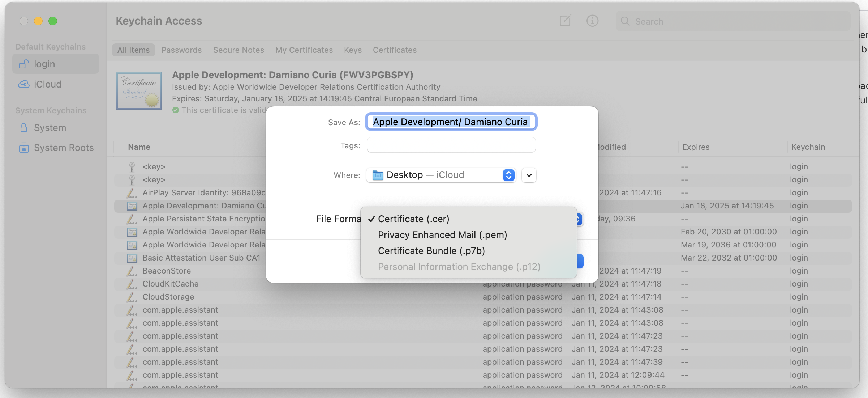The image size is (868, 398).
Task: Choose Certificate Bundle (.p7b) format
Action: pos(431,251)
